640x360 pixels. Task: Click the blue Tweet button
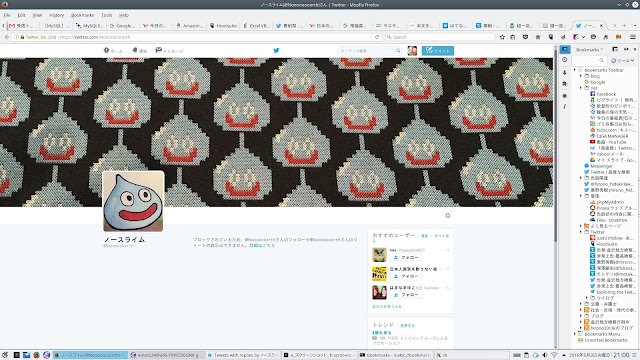438,51
